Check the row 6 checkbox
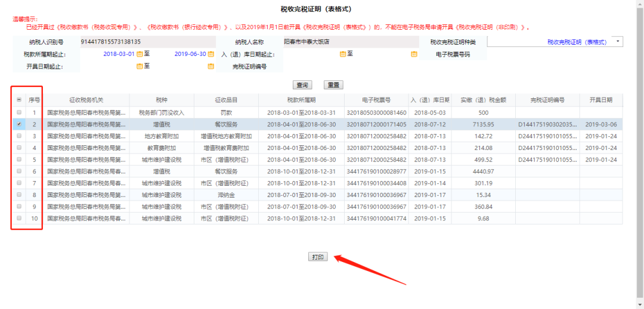 coord(19,171)
